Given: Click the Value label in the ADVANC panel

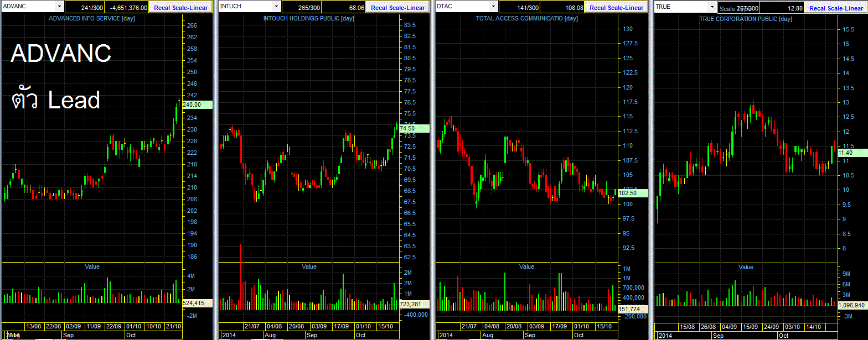Looking at the screenshot, I should point(92,266).
